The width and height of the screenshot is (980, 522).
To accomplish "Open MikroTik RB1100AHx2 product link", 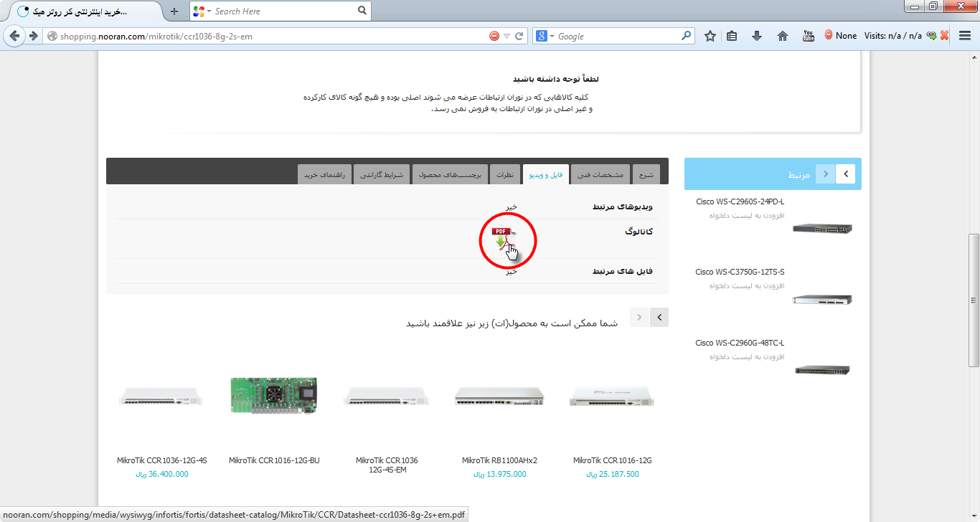I will pos(499,460).
